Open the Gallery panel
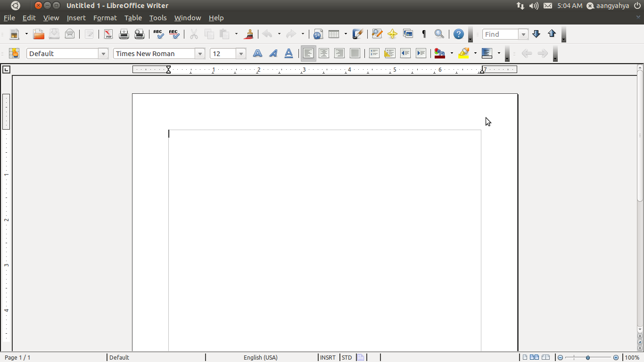This screenshot has width=644, height=362. [x=407, y=34]
